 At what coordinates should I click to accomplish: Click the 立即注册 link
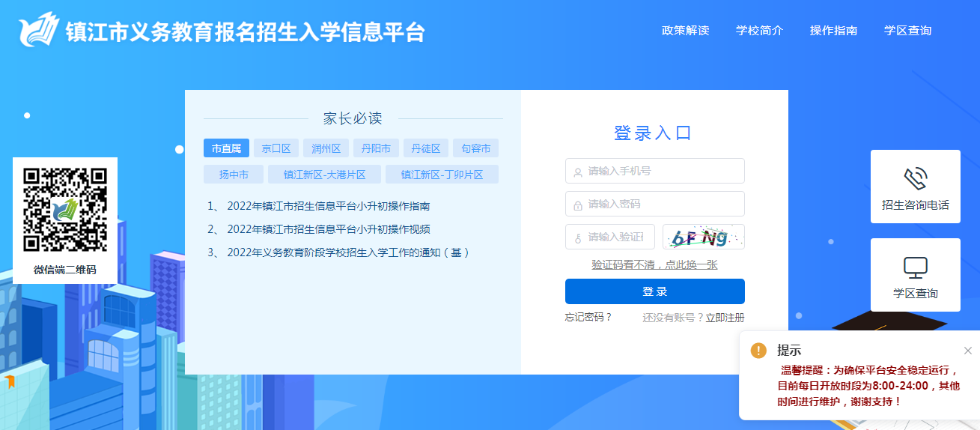pyautogui.click(x=725, y=318)
